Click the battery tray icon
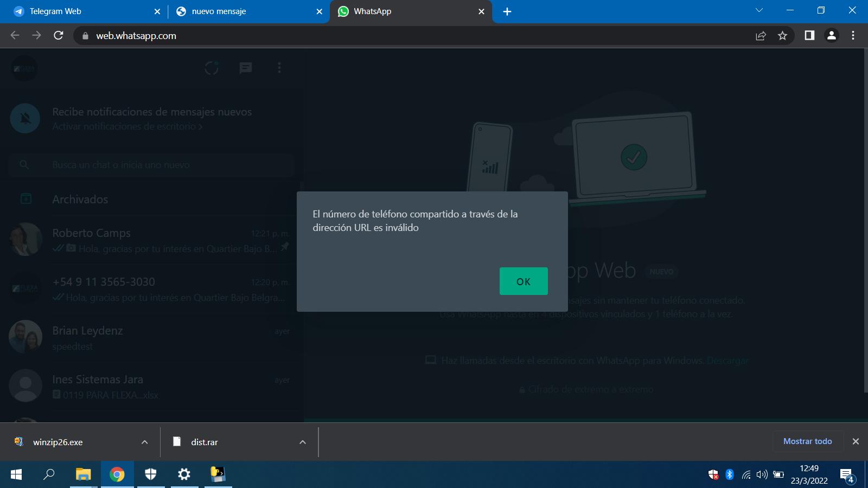 (x=778, y=474)
